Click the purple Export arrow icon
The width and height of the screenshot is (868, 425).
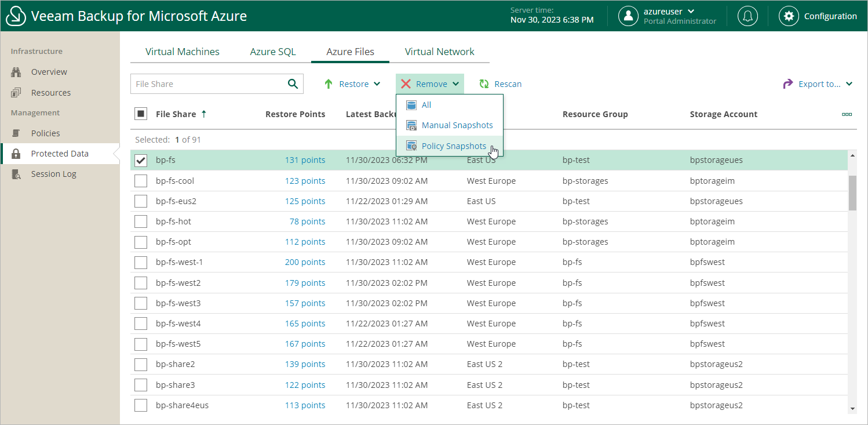788,84
